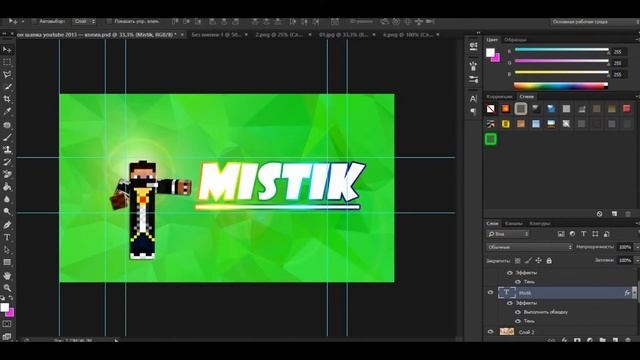
Task: Select the Paint Bucket tool
Action: tap(7, 187)
